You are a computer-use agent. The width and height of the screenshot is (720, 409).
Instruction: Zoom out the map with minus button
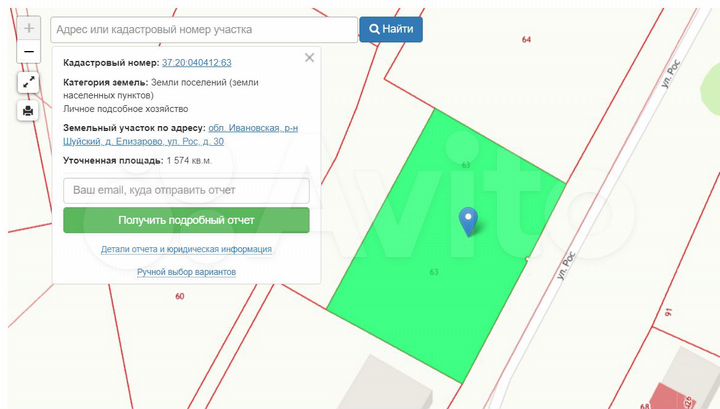click(x=28, y=53)
